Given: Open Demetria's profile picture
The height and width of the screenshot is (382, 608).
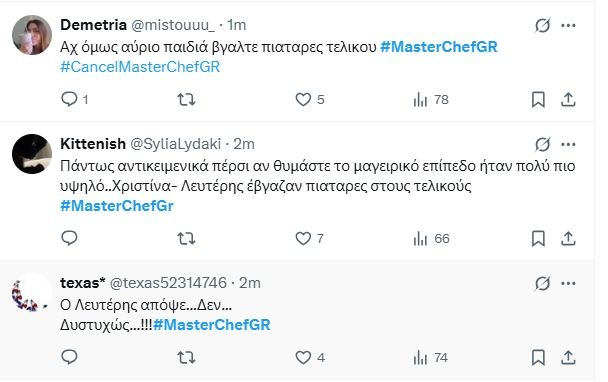Looking at the screenshot, I should [32, 35].
